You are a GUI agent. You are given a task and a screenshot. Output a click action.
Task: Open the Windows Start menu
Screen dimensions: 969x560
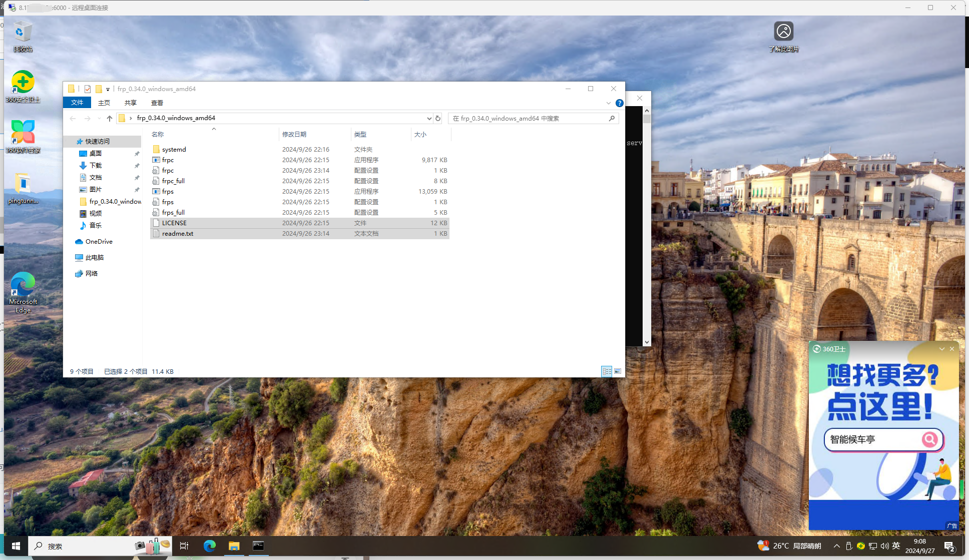(x=16, y=546)
